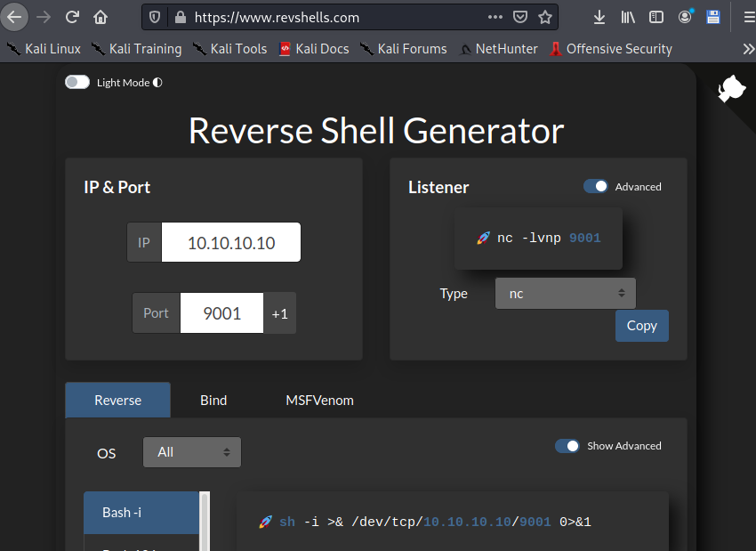Click the IP address input field

tap(231, 242)
